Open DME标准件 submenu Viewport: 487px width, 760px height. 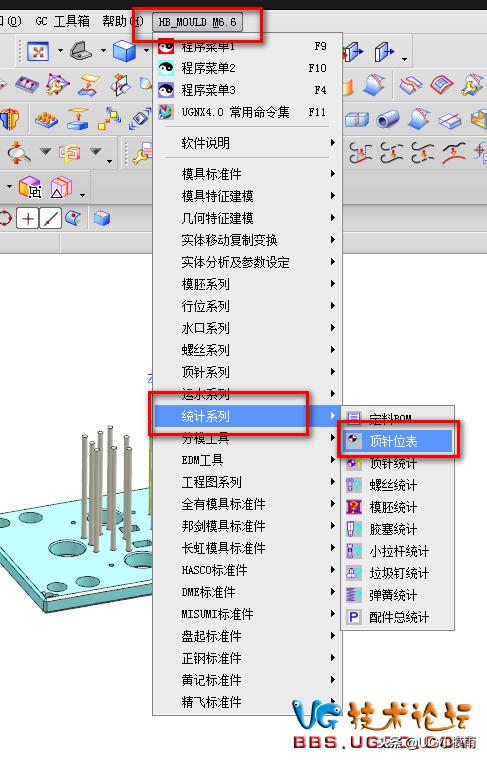[x=248, y=592]
